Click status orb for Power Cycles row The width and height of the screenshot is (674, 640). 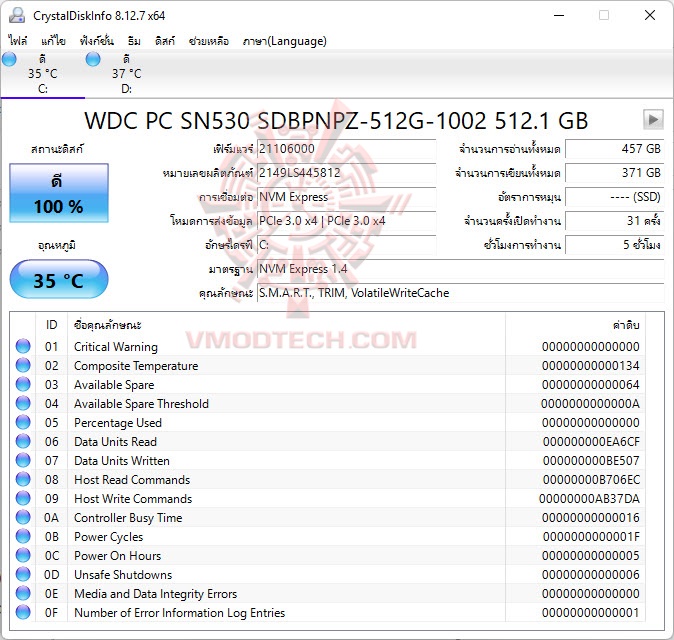click(x=23, y=536)
